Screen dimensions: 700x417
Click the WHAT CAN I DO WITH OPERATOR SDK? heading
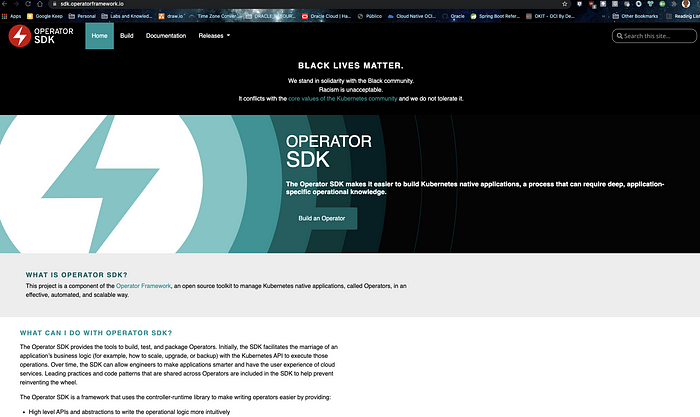[96, 333]
